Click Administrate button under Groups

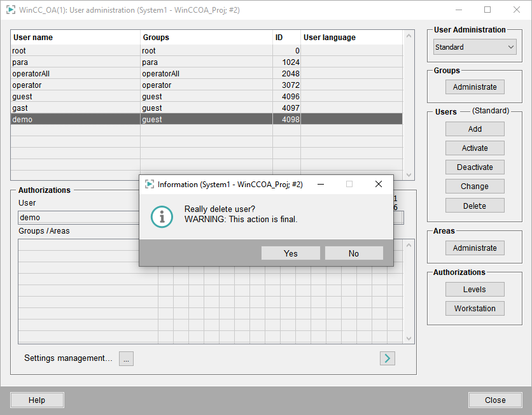pyautogui.click(x=475, y=87)
